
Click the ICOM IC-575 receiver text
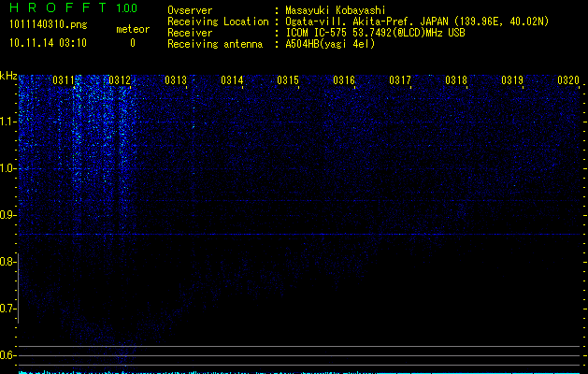(375, 33)
